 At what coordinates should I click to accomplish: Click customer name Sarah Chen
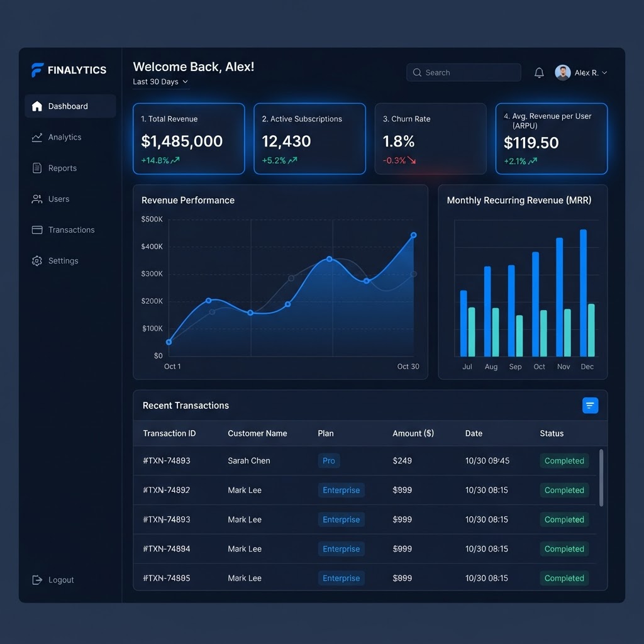[249, 461]
